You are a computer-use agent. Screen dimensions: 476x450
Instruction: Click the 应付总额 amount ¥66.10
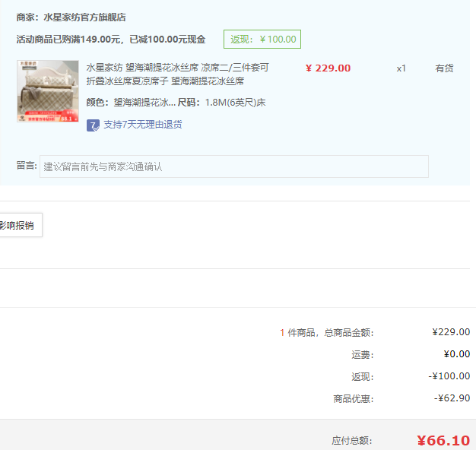click(x=443, y=440)
